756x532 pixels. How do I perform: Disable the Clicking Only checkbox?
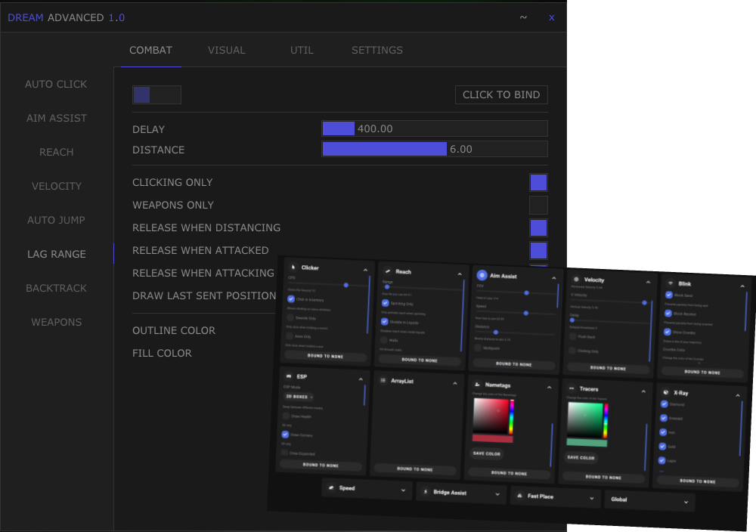click(538, 183)
